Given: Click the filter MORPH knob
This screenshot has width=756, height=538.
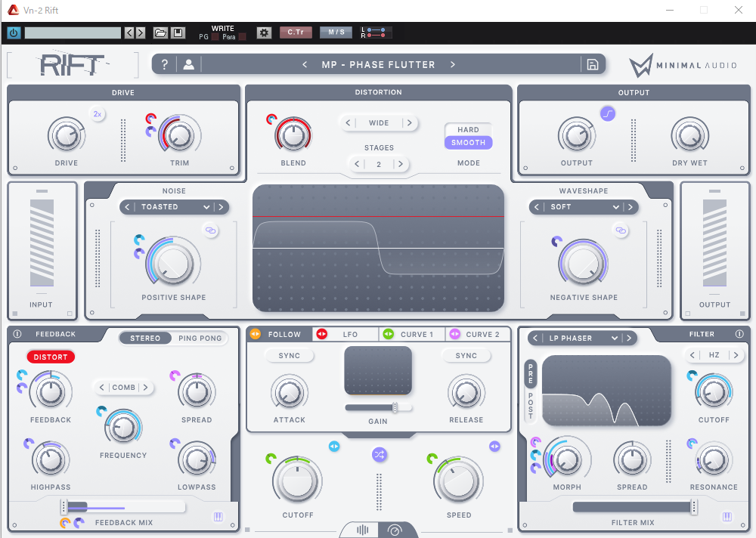Looking at the screenshot, I should coord(567,459).
